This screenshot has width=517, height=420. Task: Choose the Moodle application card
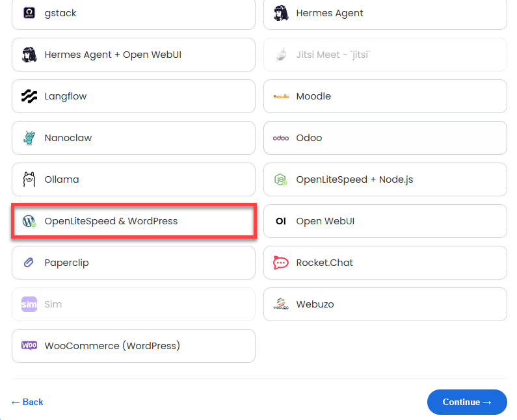point(385,96)
